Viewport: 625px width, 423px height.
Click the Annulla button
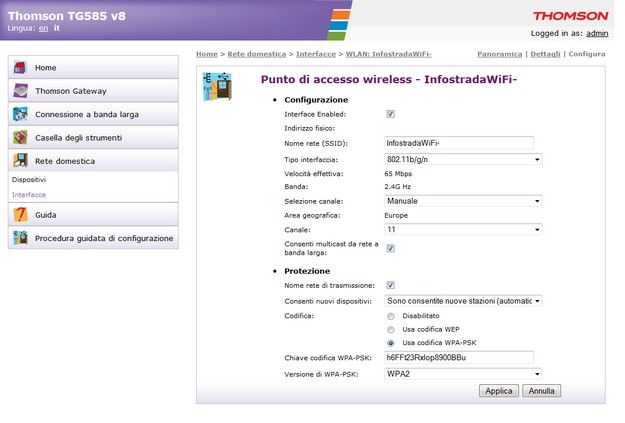click(x=541, y=391)
